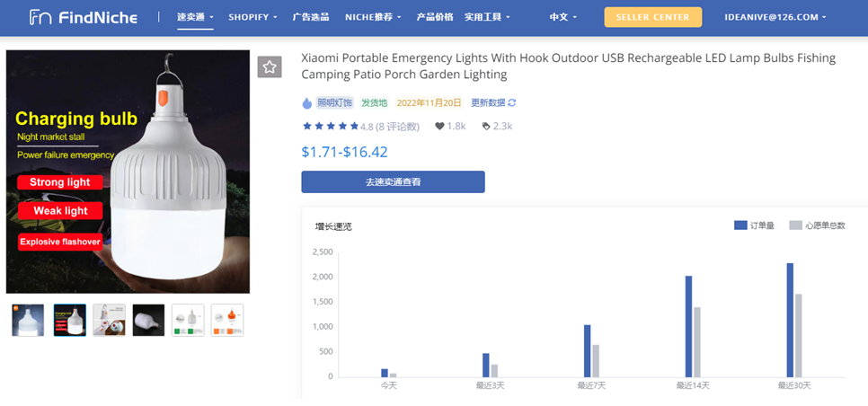Select the second Charging bulb thumbnail
The height and width of the screenshot is (406, 868).
[70, 320]
